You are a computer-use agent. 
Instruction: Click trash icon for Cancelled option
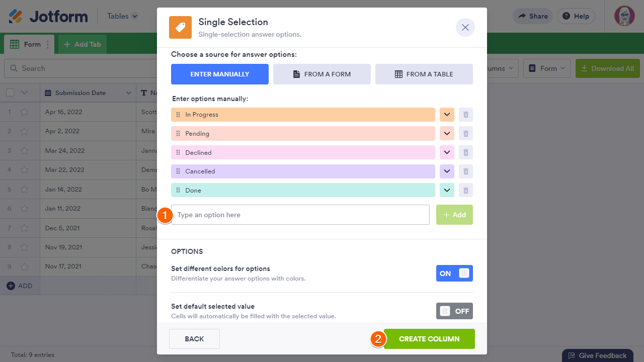(x=466, y=171)
